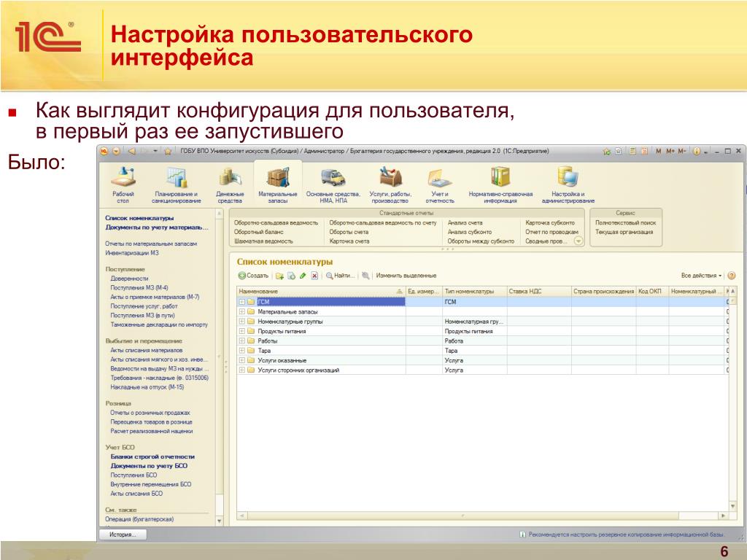Open the Все действия dropdown

[x=701, y=276]
